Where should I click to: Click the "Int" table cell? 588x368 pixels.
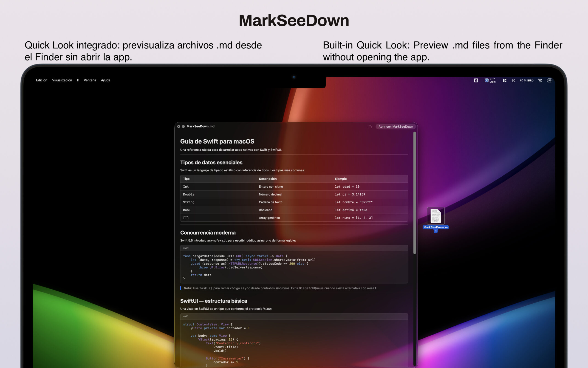click(x=186, y=187)
